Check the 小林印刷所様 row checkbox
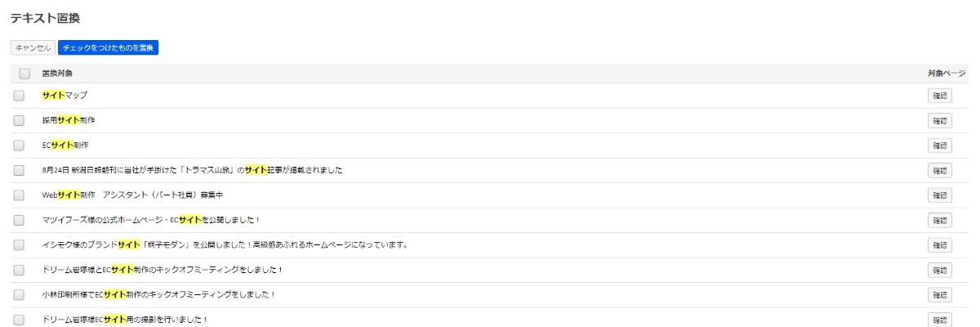This screenshot has width=980, height=327. tap(19, 295)
